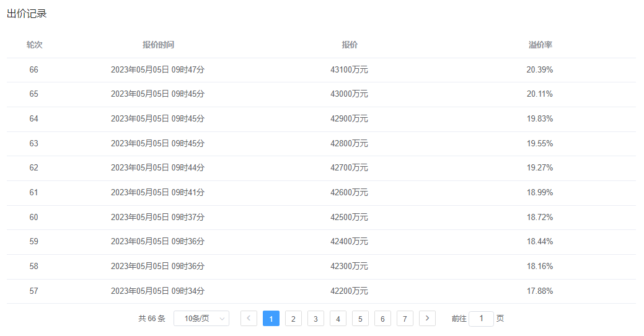644x336 pixels.
Task: Click the 43100万元 price cell
Action: coord(349,70)
